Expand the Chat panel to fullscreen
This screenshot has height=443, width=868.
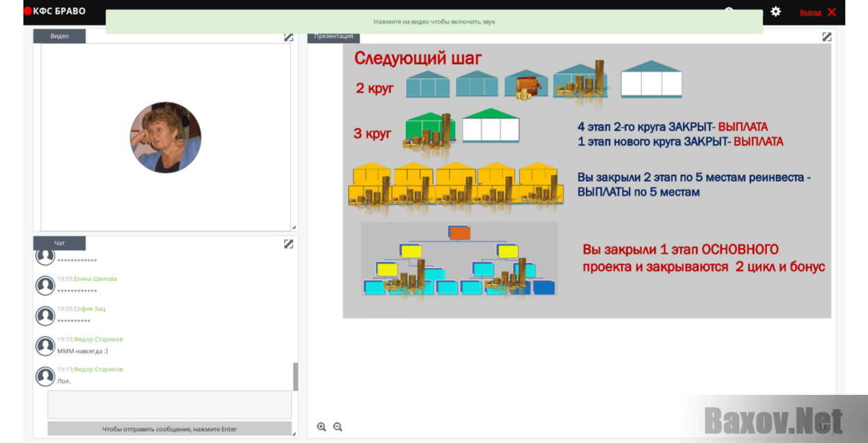pyautogui.click(x=289, y=244)
